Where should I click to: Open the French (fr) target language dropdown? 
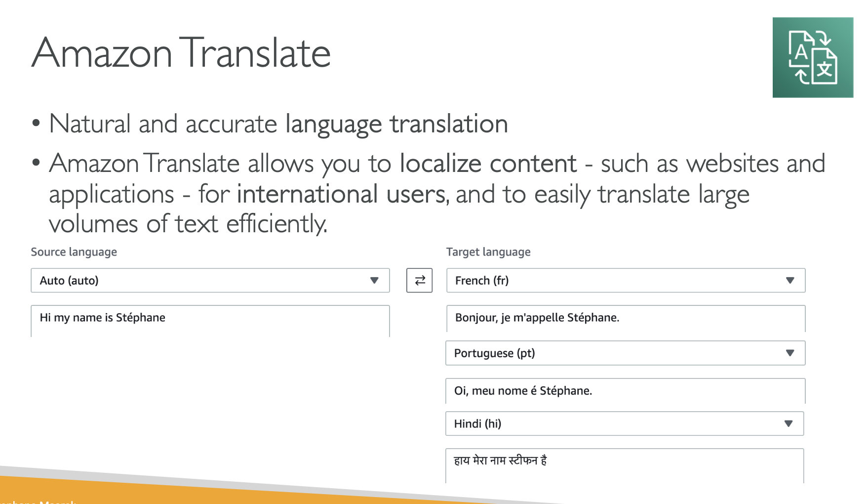(x=626, y=280)
